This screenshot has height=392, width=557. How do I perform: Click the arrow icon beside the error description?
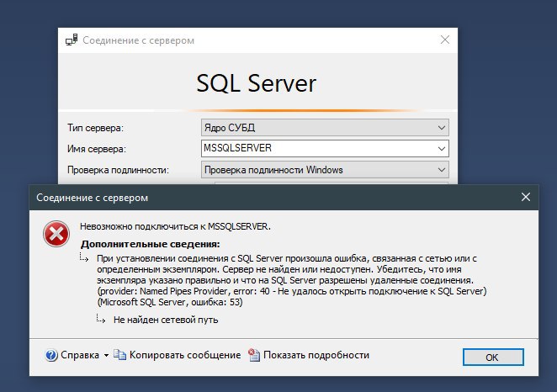tap(84, 257)
